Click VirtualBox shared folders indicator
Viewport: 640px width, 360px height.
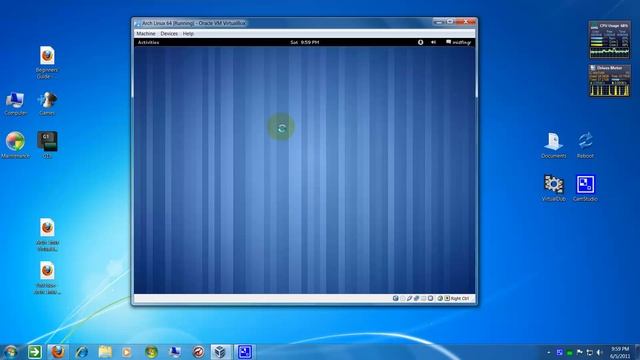click(x=424, y=298)
